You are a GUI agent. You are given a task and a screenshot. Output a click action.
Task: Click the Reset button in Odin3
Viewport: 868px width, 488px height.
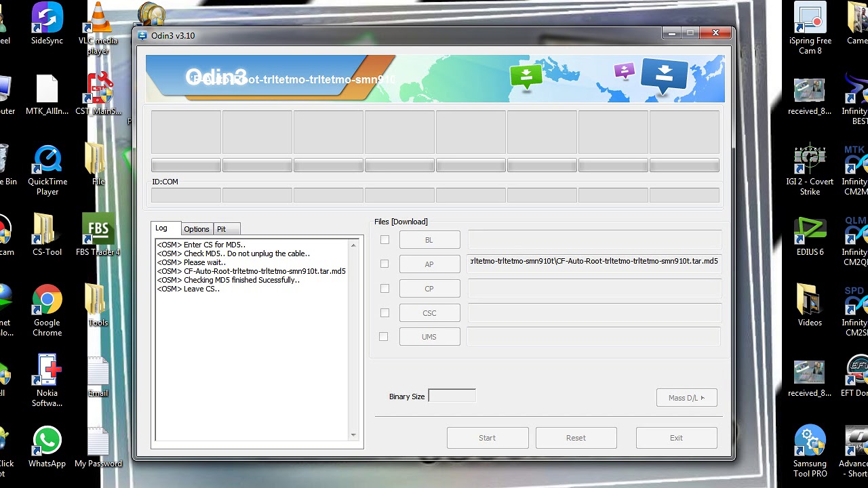[x=576, y=438]
